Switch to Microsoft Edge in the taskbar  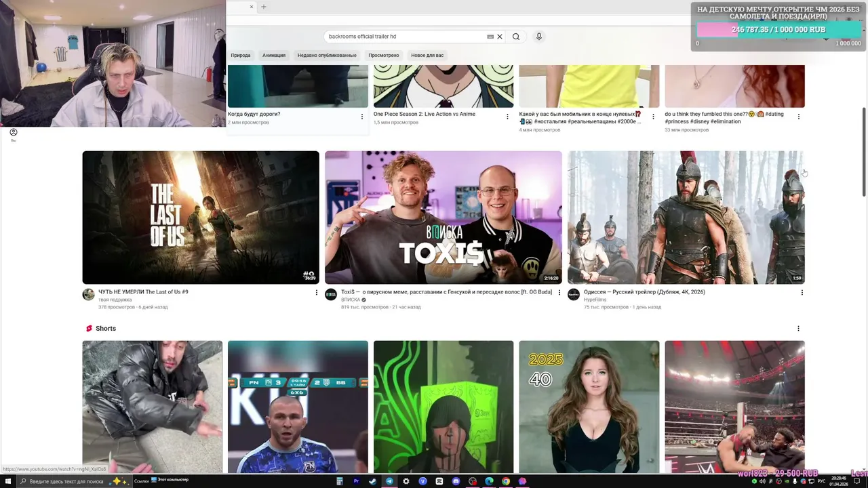[x=489, y=481]
